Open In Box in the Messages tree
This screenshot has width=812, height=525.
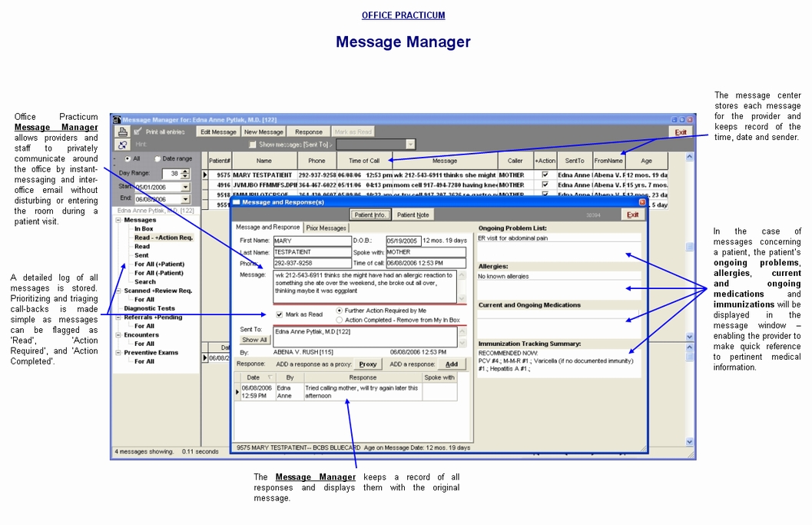pyautogui.click(x=144, y=228)
